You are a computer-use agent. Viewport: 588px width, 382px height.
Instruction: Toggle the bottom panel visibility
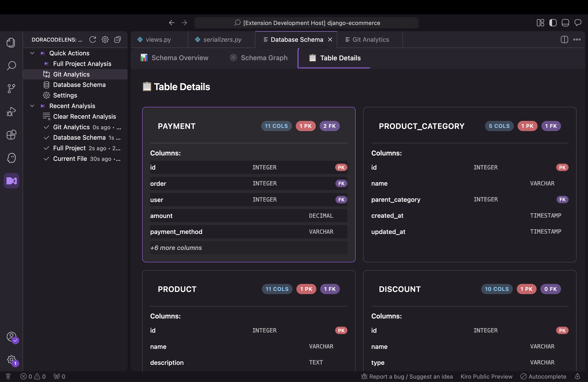point(565,23)
